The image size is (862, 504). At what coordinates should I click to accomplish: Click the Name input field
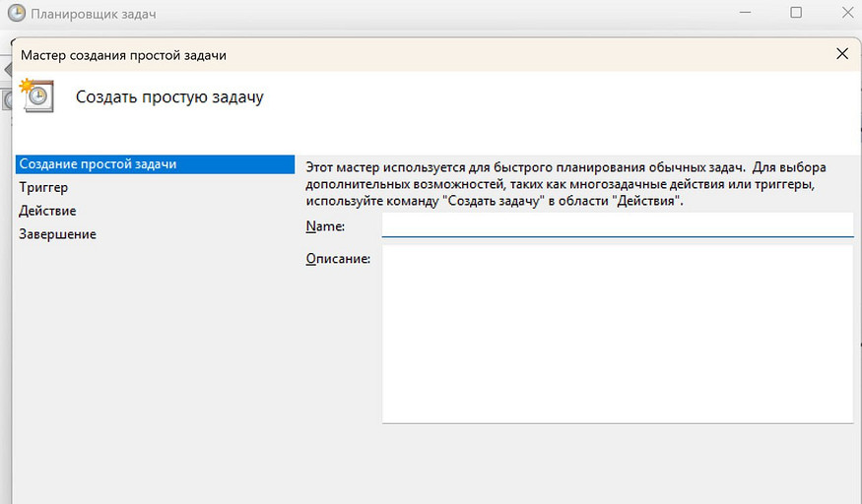pos(618,225)
